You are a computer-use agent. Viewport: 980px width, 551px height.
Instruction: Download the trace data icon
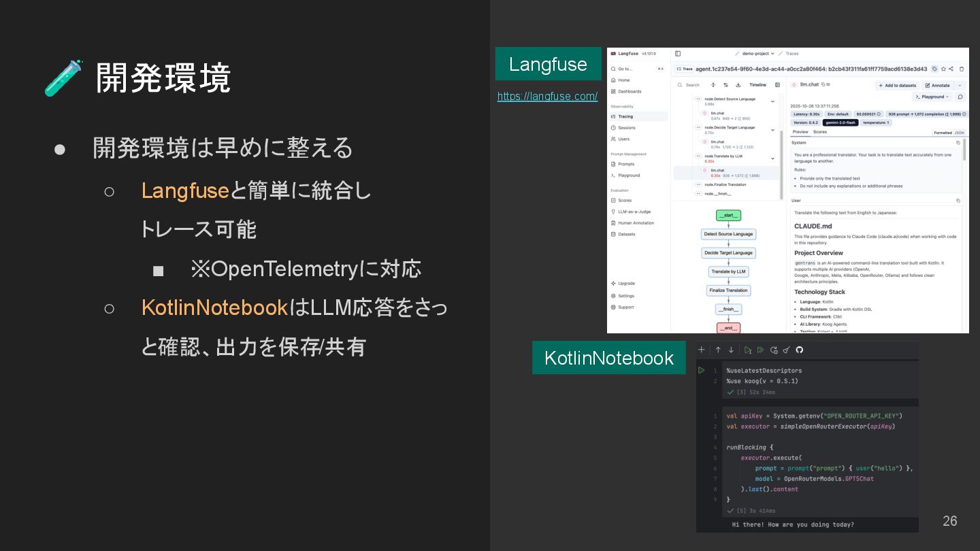pos(738,85)
